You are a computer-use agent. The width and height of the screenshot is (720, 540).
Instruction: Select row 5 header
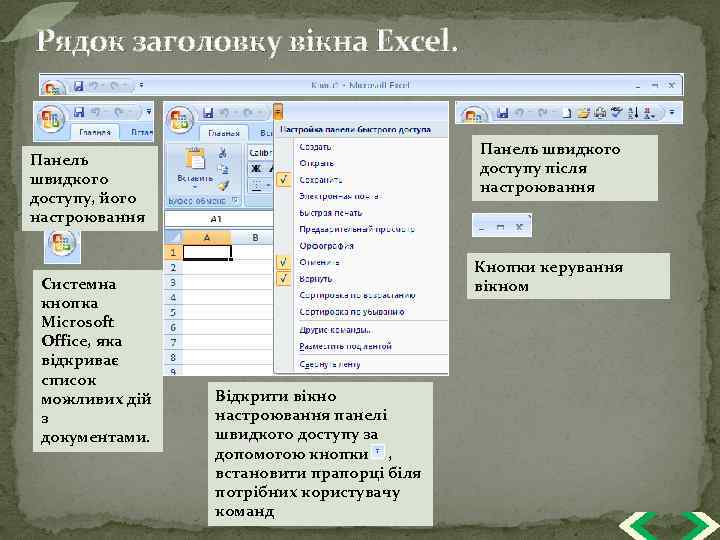pos(173,313)
